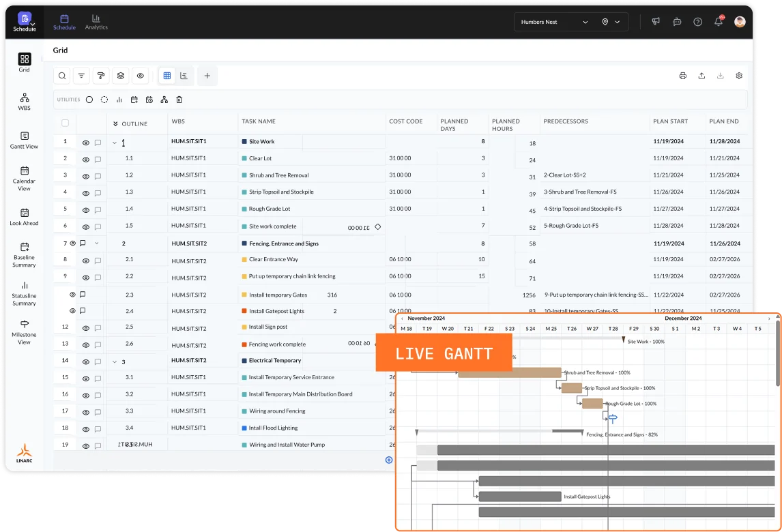This screenshot has height=532, width=782.
Task: Toggle eye for Rough Grade Lot row
Action: click(86, 210)
